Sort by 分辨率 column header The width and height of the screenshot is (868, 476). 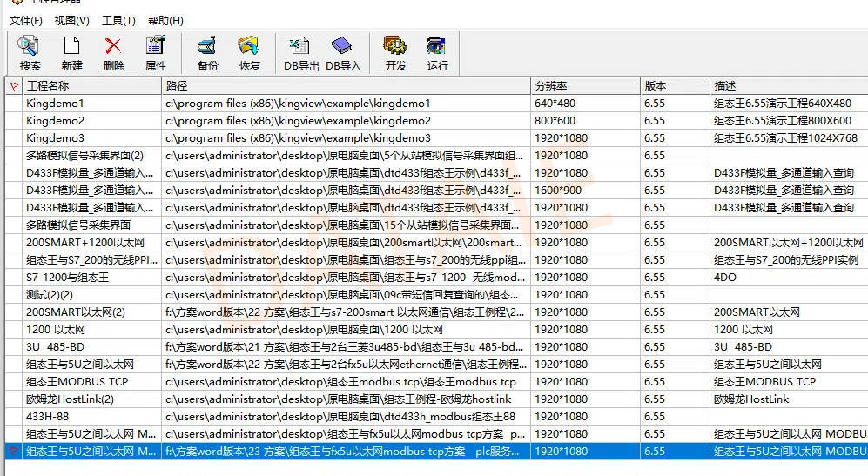(585, 86)
